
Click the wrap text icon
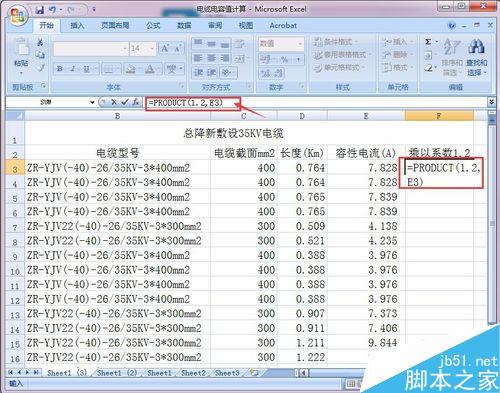coord(239,44)
